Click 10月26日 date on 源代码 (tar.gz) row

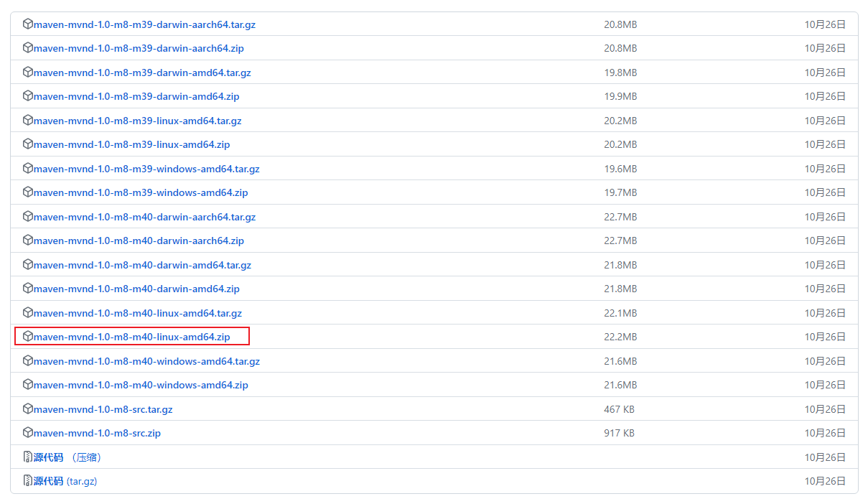825,481
